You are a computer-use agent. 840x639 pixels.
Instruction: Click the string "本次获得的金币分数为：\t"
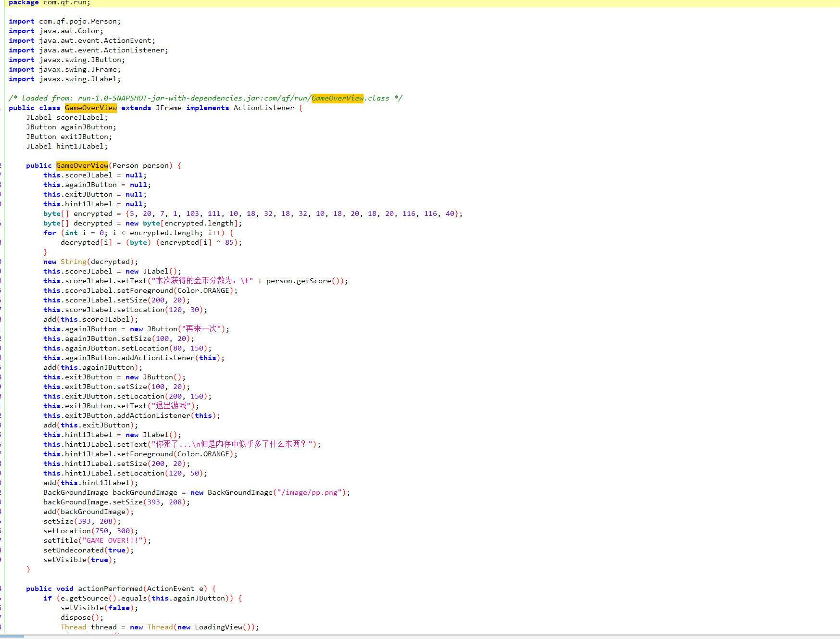(x=202, y=281)
